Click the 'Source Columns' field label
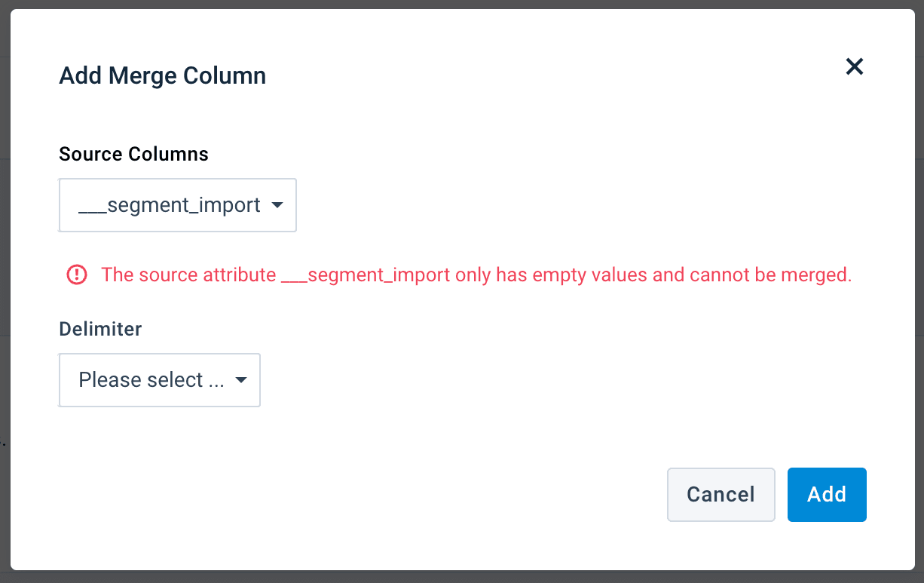Screen dimensions: 924x583 [x=133, y=154]
